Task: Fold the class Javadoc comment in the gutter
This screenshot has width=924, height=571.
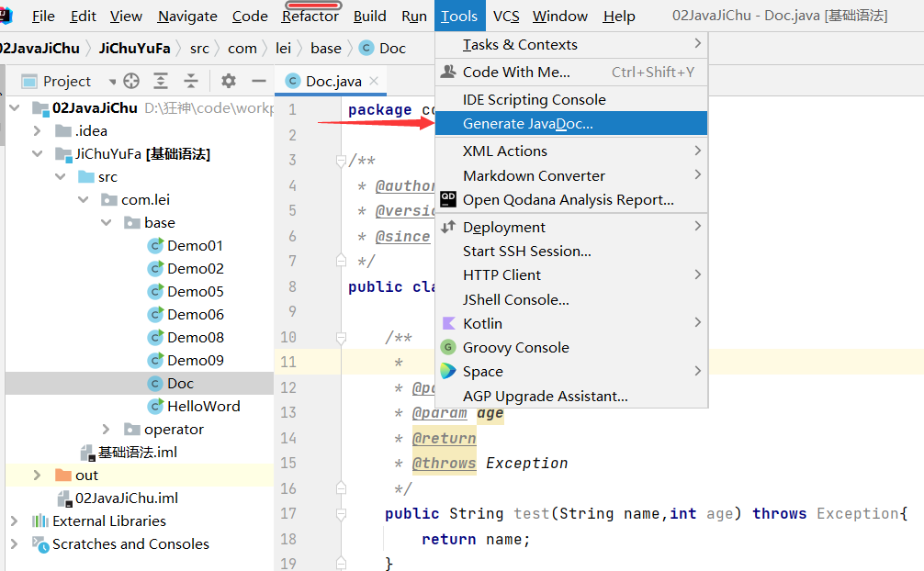Action: coord(340,161)
